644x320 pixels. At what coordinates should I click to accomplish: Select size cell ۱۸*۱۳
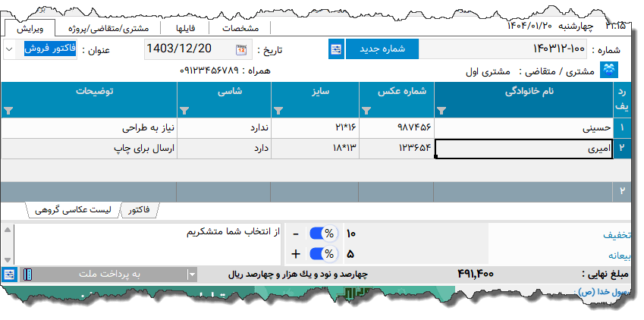[x=315, y=149]
